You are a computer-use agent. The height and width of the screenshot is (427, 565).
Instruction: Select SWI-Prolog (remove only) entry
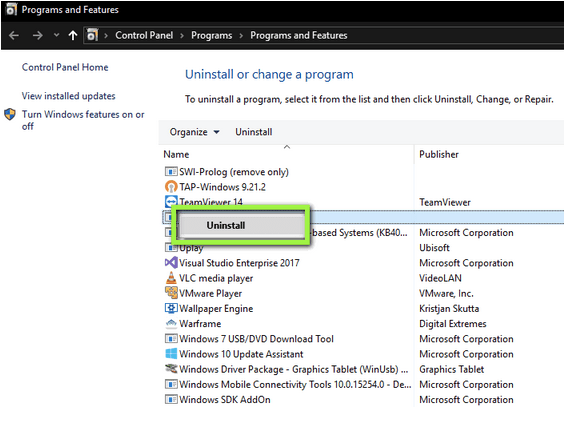point(234,172)
